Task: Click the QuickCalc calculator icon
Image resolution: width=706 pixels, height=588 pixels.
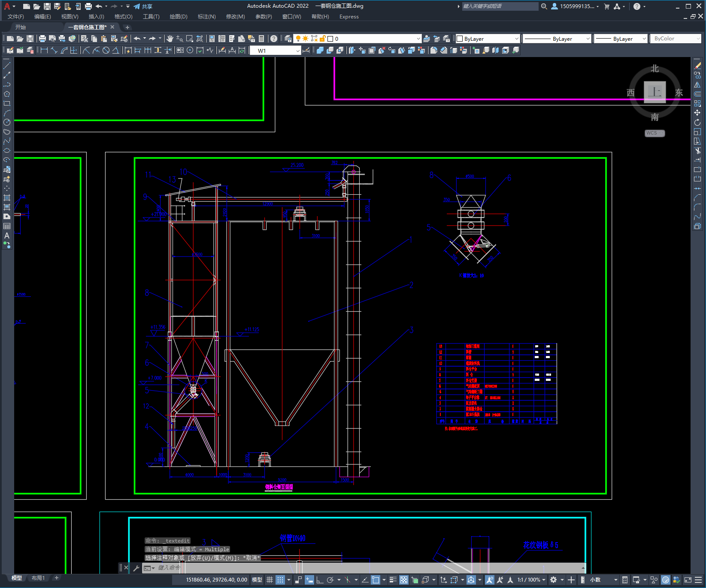Action: 261,39
